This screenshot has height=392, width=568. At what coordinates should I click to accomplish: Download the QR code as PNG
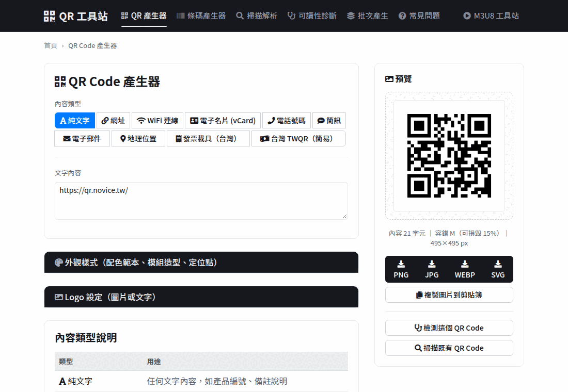coord(401,269)
